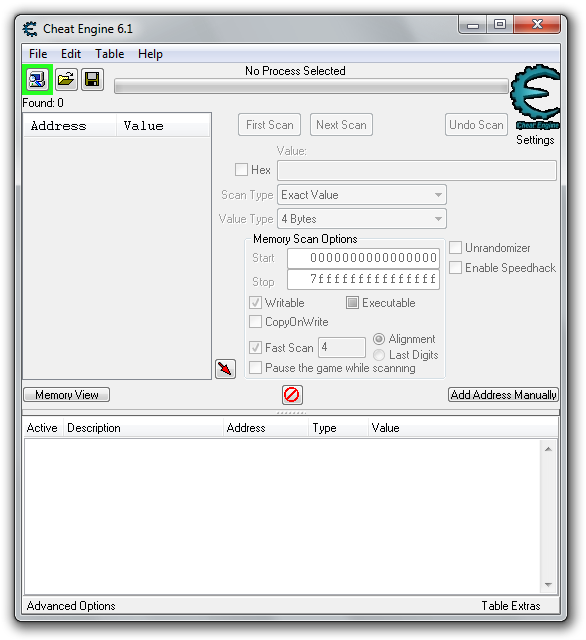The image size is (586, 640).
Task: Click the Settings label
Action: [535, 140]
